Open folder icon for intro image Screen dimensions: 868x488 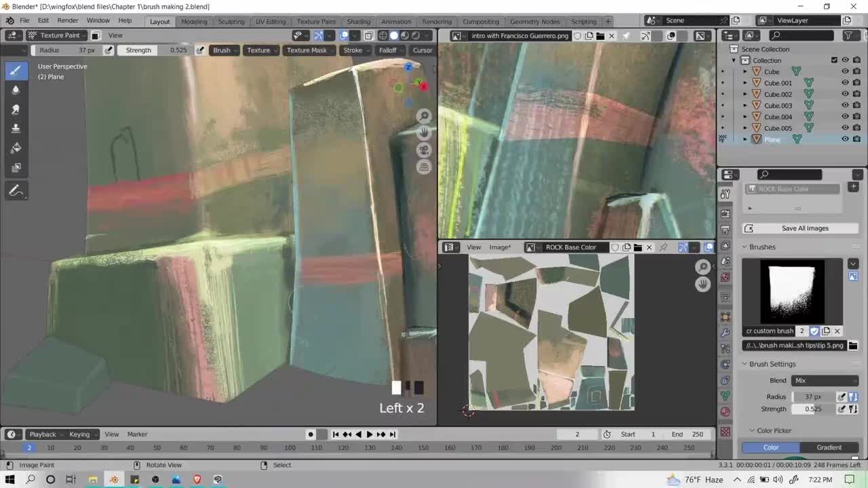[x=600, y=35]
